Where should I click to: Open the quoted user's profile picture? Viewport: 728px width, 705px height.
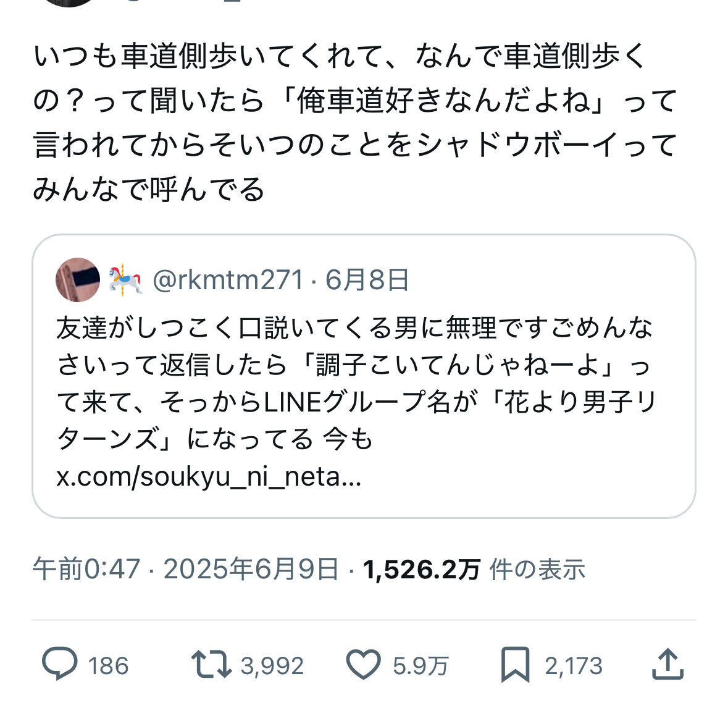click(78, 280)
